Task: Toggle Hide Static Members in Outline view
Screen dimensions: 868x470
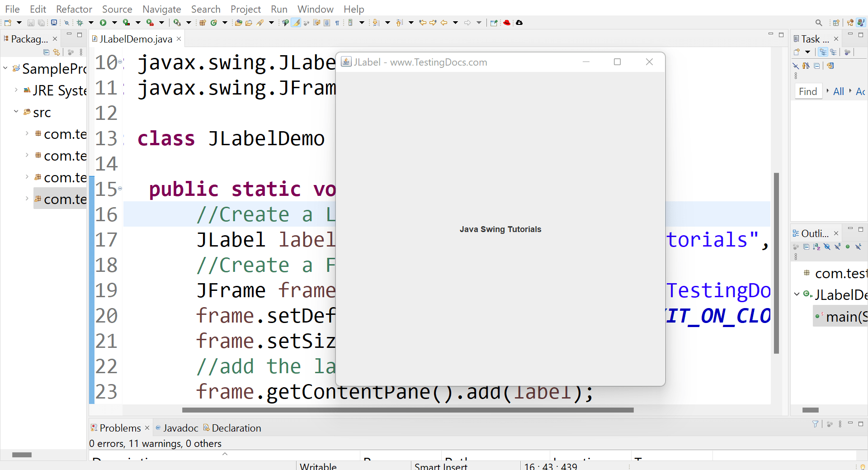Action: click(838, 247)
